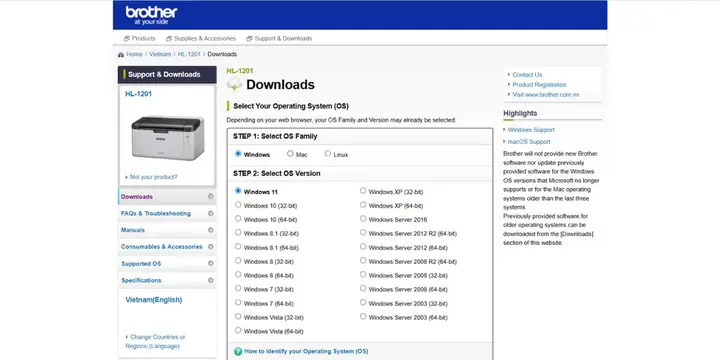
Task: Go to Vietnam in the breadcrumb trail
Action: tap(160, 54)
